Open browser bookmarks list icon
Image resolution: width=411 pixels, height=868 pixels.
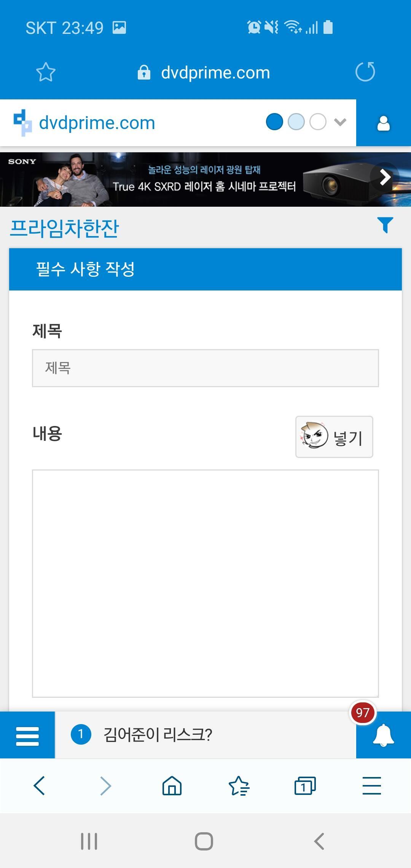pos(239,786)
